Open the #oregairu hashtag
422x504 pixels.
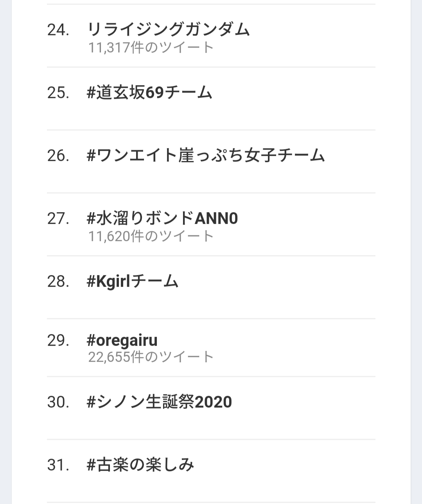[122, 340]
